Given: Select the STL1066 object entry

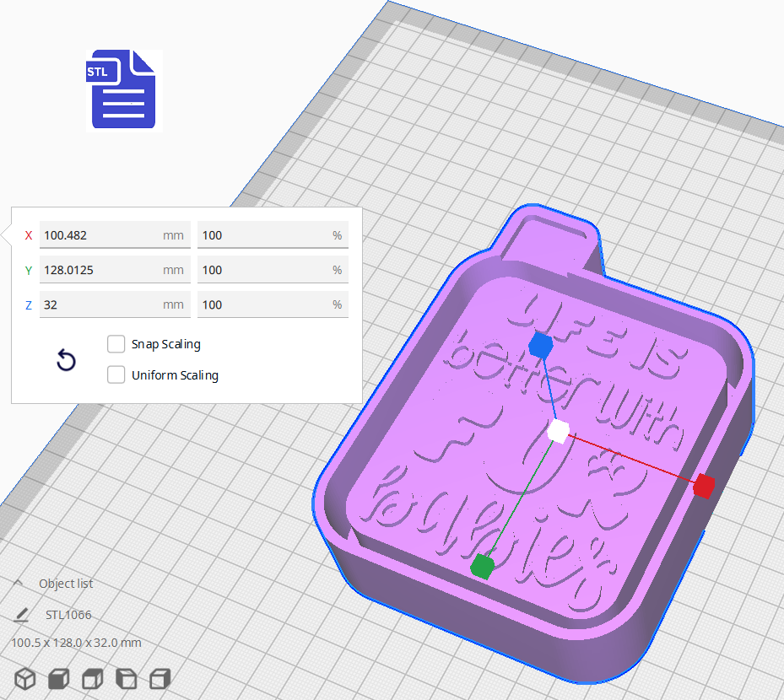Looking at the screenshot, I should click(x=68, y=615).
